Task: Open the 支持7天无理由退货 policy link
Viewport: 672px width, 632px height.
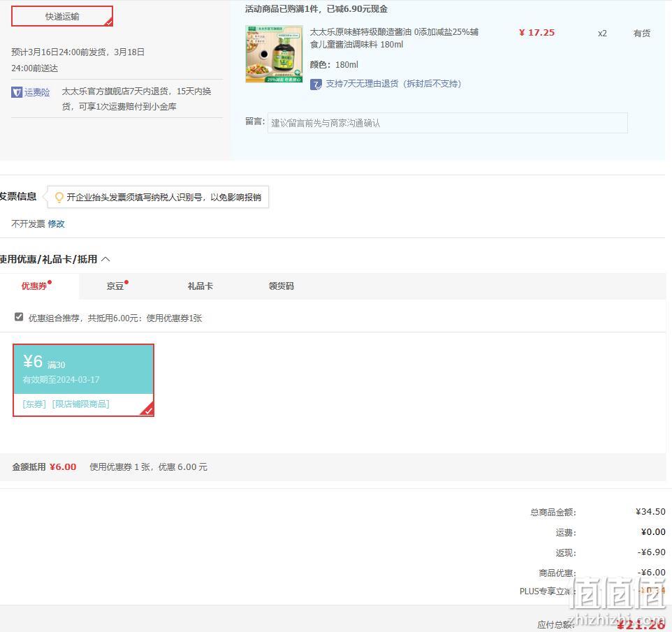Action: [393, 84]
